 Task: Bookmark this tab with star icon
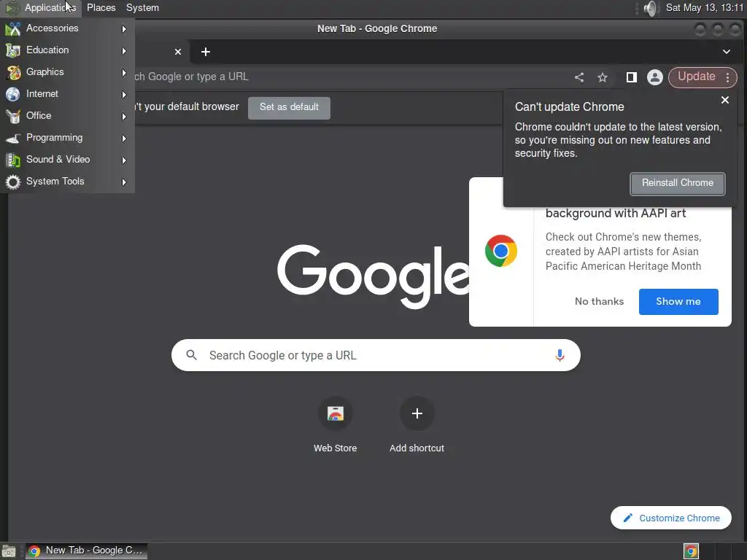pos(603,77)
